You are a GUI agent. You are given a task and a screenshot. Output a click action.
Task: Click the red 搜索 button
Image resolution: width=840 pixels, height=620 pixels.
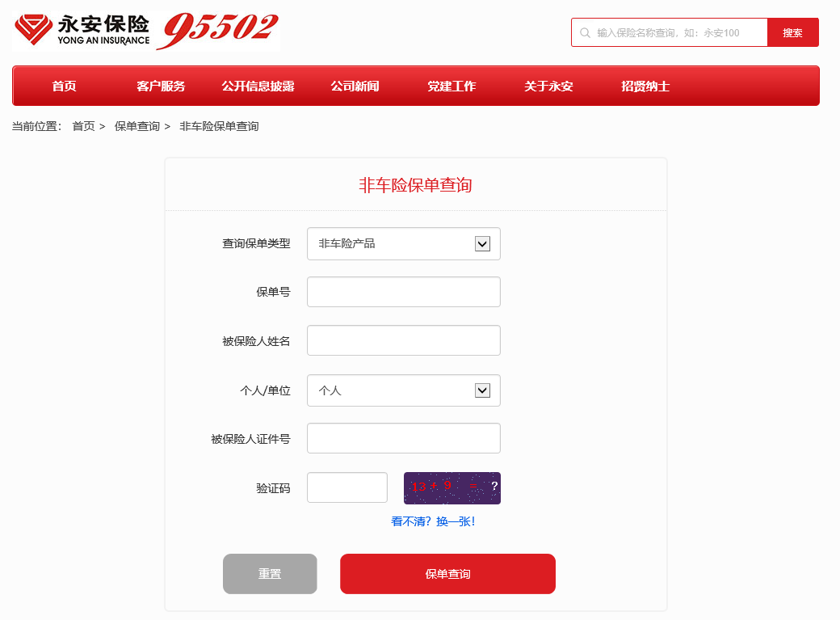pos(793,32)
